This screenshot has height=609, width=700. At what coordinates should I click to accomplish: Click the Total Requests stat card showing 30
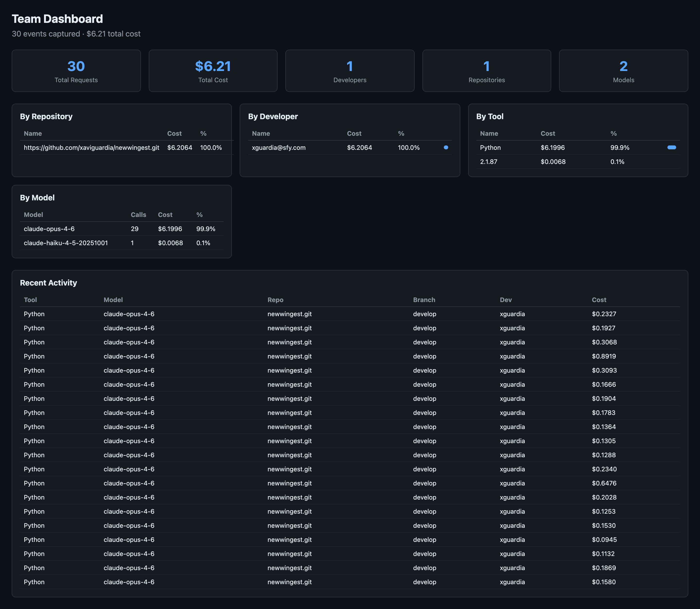(x=76, y=71)
